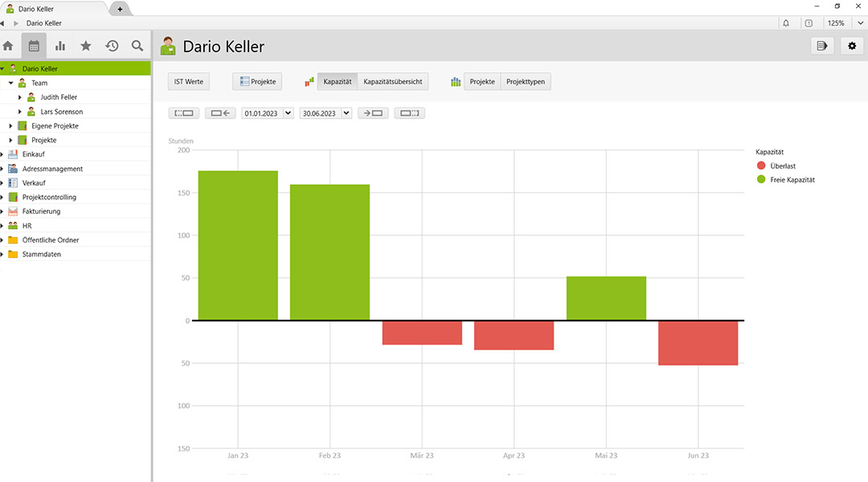Click the magnifier search icon
The image size is (868, 482).
(137, 46)
